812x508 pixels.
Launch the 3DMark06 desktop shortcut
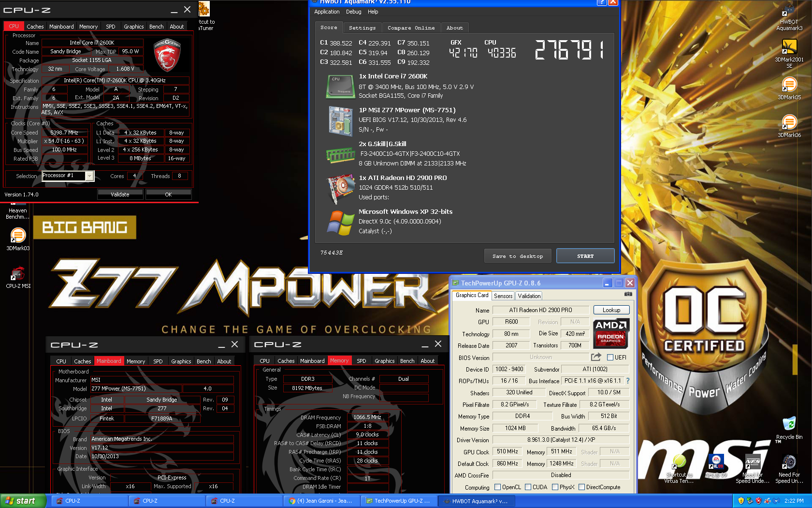789,126
